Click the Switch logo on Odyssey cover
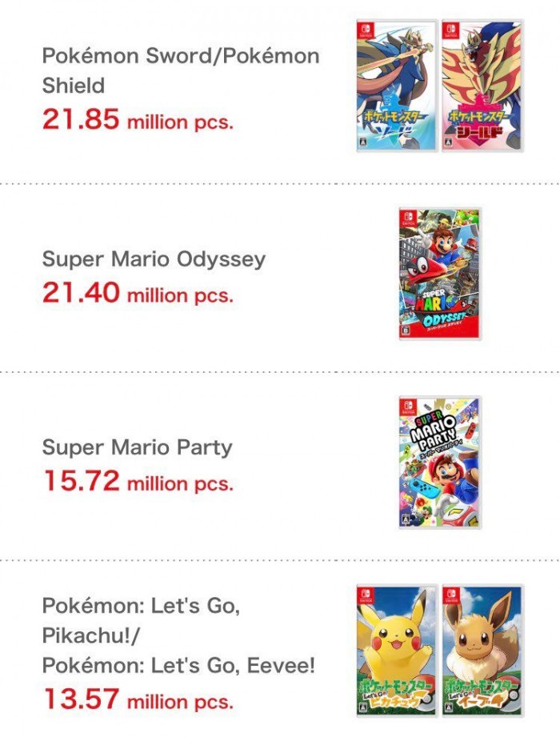The height and width of the screenshot is (745, 560). click(409, 218)
